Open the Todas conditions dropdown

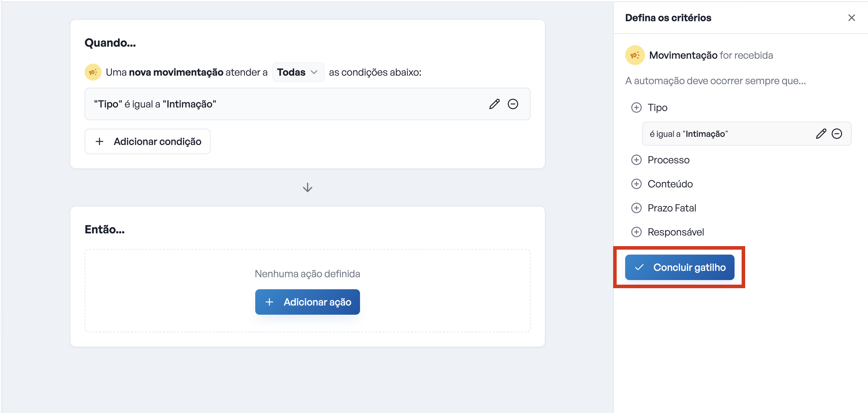pos(297,72)
